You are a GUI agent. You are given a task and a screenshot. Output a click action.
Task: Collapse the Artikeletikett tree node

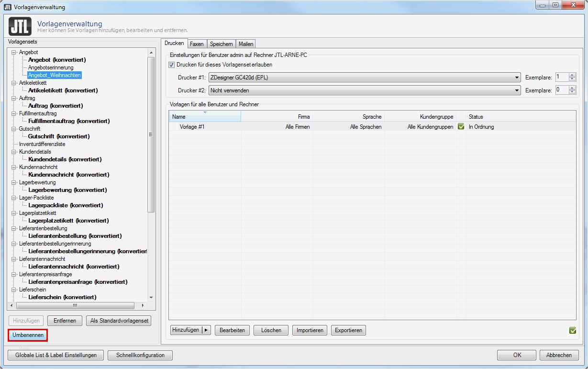[x=14, y=83]
